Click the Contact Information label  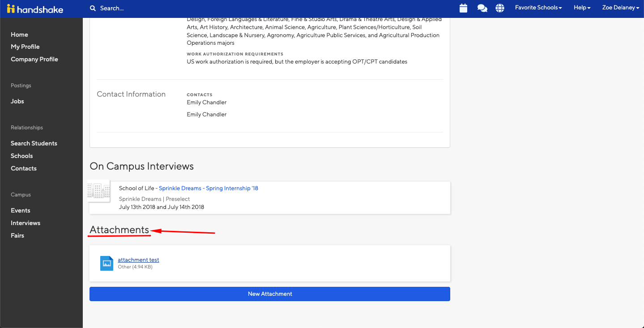(x=131, y=94)
